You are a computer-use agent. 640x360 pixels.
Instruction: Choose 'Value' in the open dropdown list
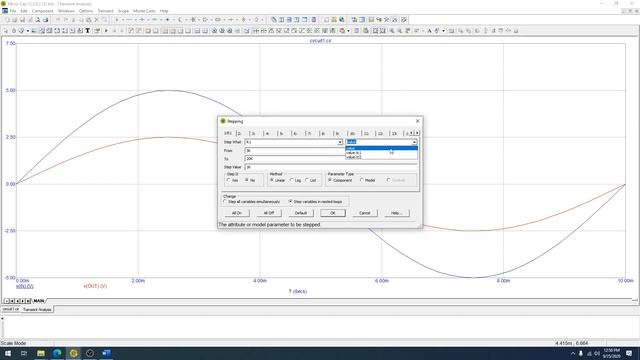click(381, 148)
